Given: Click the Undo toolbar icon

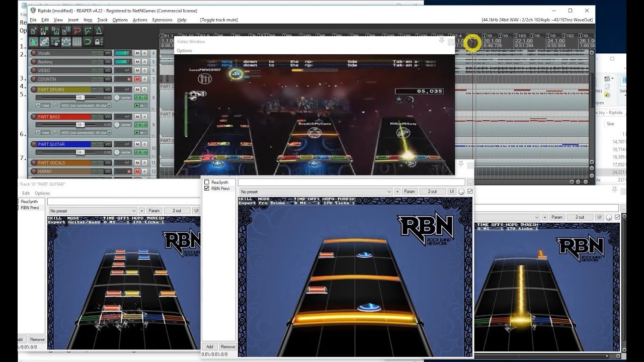Looking at the screenshot, I should click(x=77, y=31).
